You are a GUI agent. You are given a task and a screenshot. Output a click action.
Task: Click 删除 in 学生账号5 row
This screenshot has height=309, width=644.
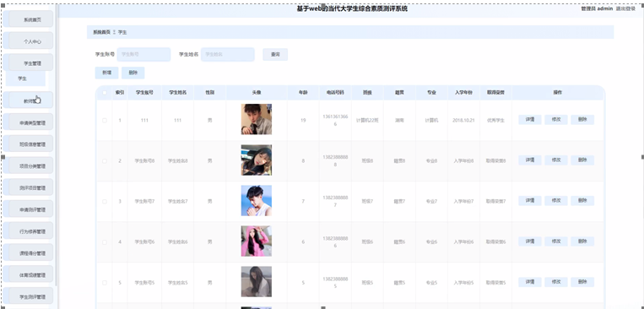(582, 282)
